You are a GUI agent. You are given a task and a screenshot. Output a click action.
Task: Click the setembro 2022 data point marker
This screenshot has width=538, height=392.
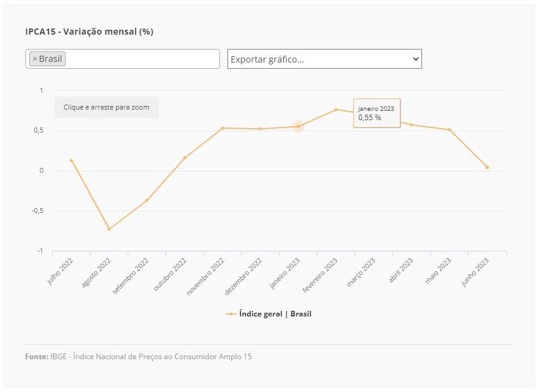[147, 200]
